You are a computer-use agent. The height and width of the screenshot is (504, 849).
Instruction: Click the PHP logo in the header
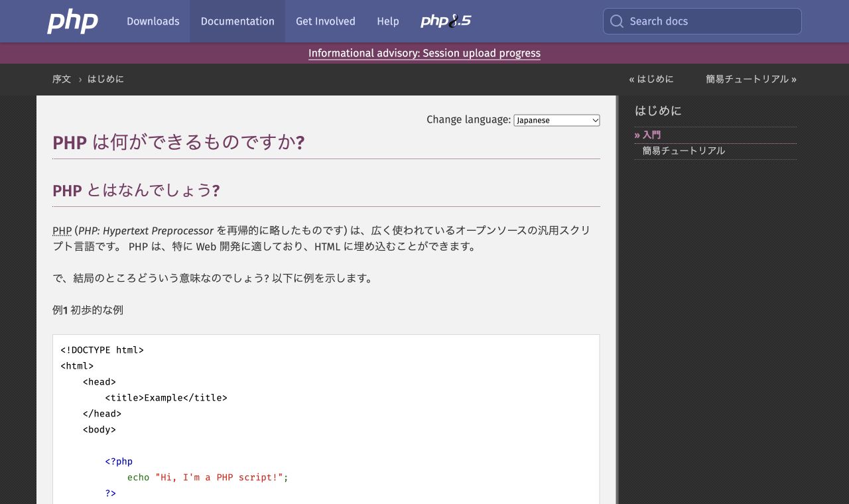click(72, 21)
